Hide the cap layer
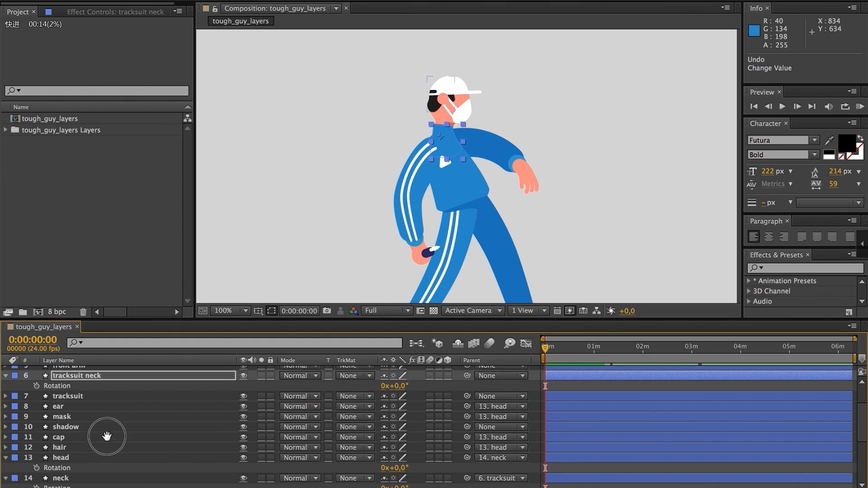This screenshot has width=868, height=488. 243,437
